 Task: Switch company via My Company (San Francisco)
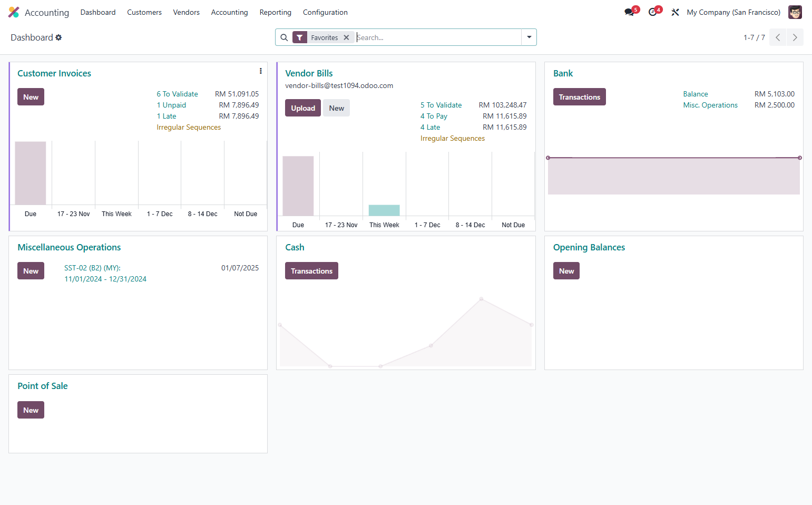tap(733, 12)
